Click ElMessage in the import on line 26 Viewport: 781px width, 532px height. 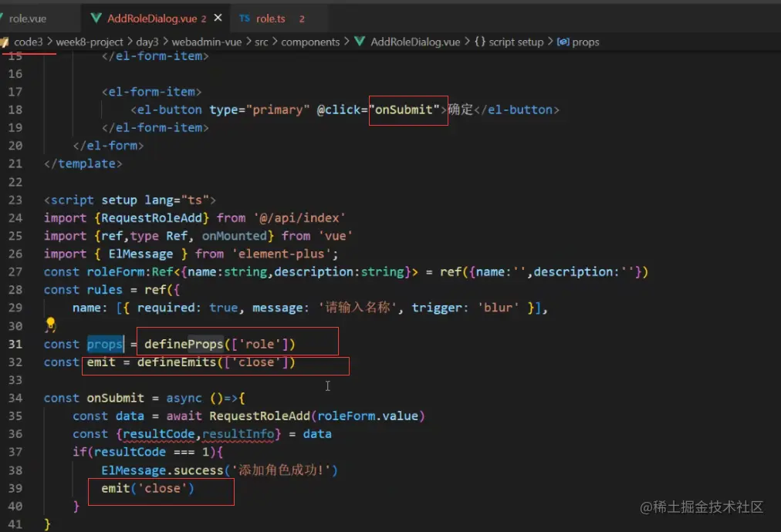click(141, 254)
